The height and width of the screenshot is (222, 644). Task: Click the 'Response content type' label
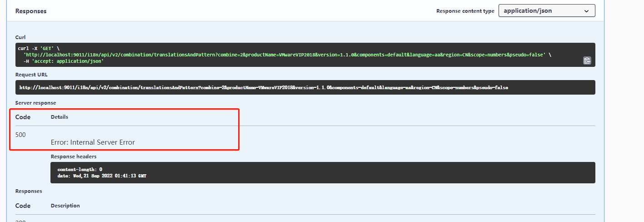(x=465, y=11)
